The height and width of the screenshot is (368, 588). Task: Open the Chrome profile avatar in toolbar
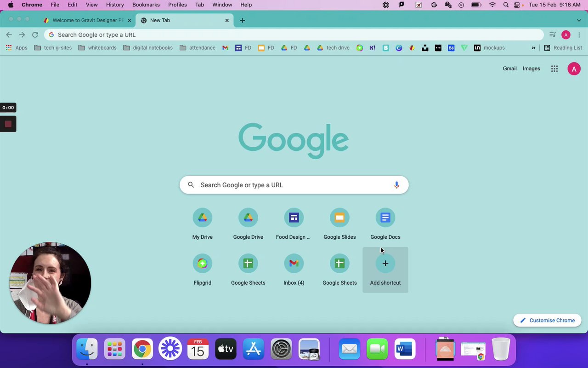(566, 35)
